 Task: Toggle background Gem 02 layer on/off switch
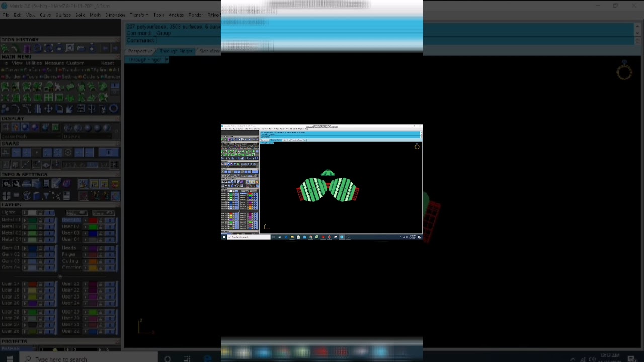click(49, 254)
